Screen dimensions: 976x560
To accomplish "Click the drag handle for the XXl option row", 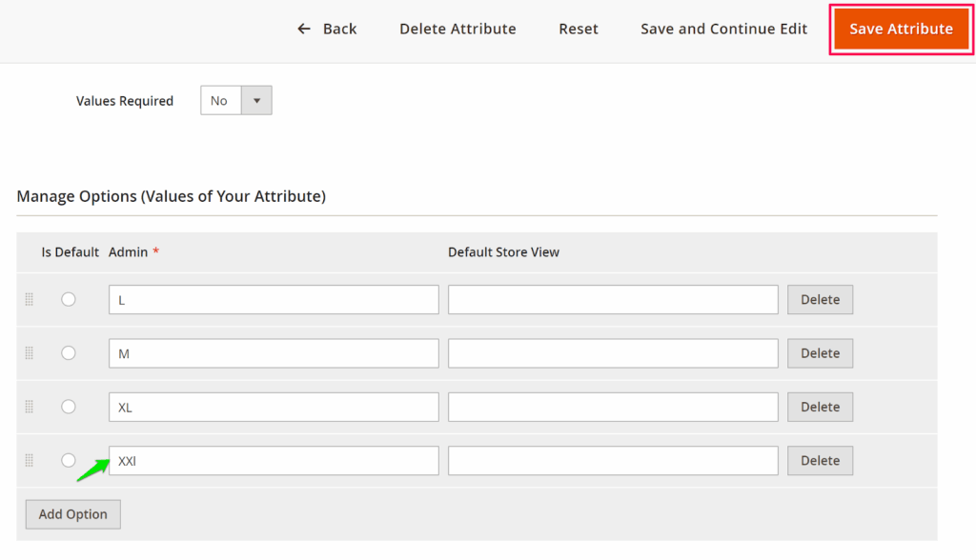I will click(x=29, y=460).
